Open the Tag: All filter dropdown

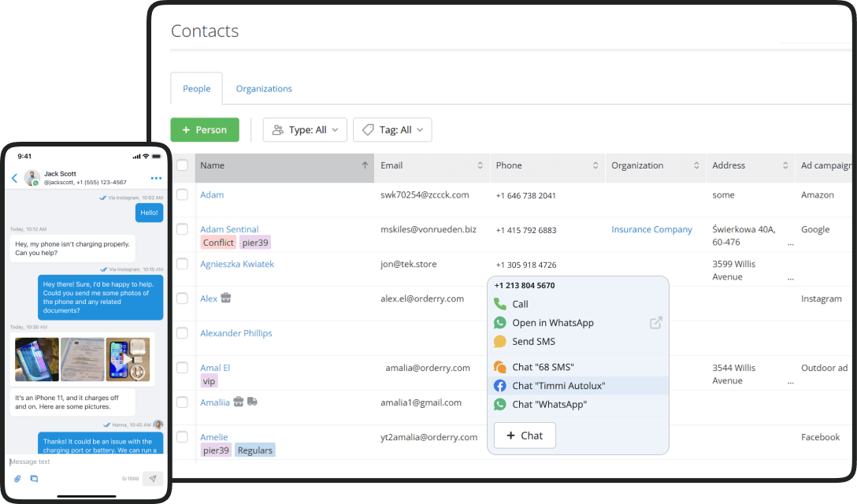pyautogui.click(x=392, y=130)
